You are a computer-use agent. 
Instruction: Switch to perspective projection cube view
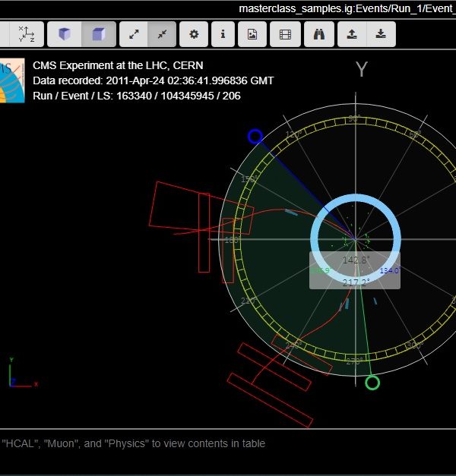[65, 34]
